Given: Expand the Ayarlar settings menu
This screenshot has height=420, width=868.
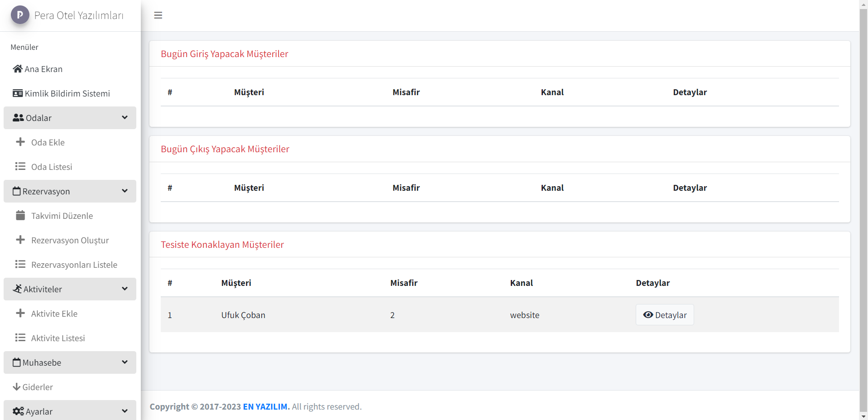Looking at the screenshot, I should (70, 410).
